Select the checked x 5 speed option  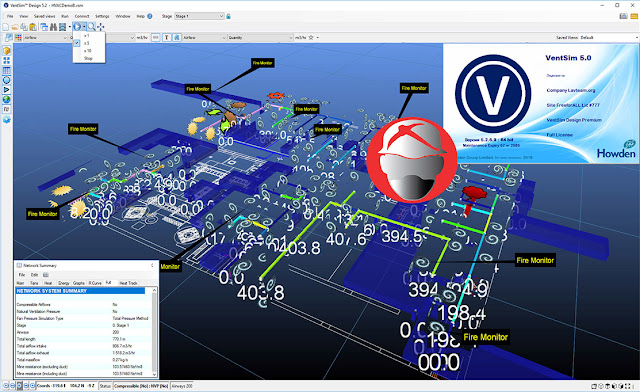coord(89,43)
